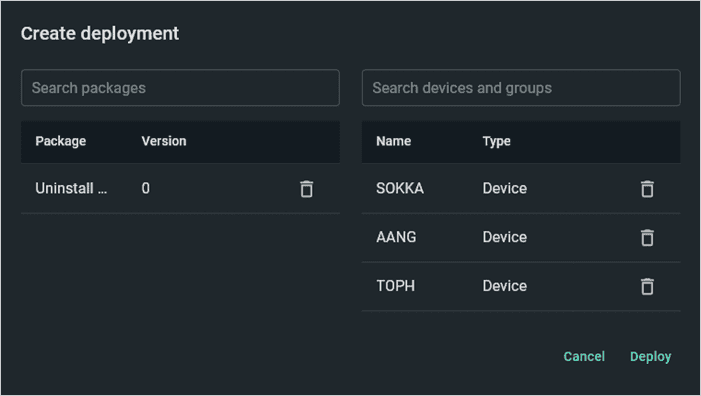Click the Deploy button

(x=650, y=356)
